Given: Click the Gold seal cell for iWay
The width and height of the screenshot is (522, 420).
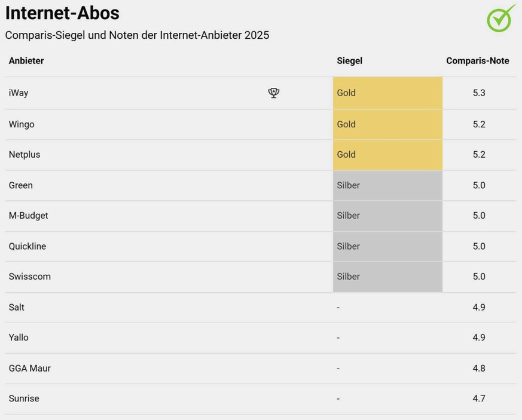Looking at the screenshot, I should coord(388,93).
